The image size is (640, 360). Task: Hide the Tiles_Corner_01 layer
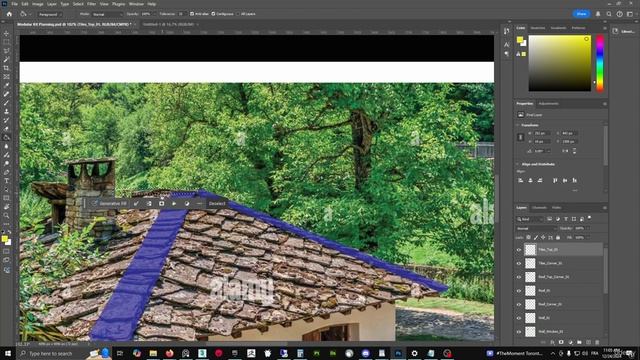(519, 263)
